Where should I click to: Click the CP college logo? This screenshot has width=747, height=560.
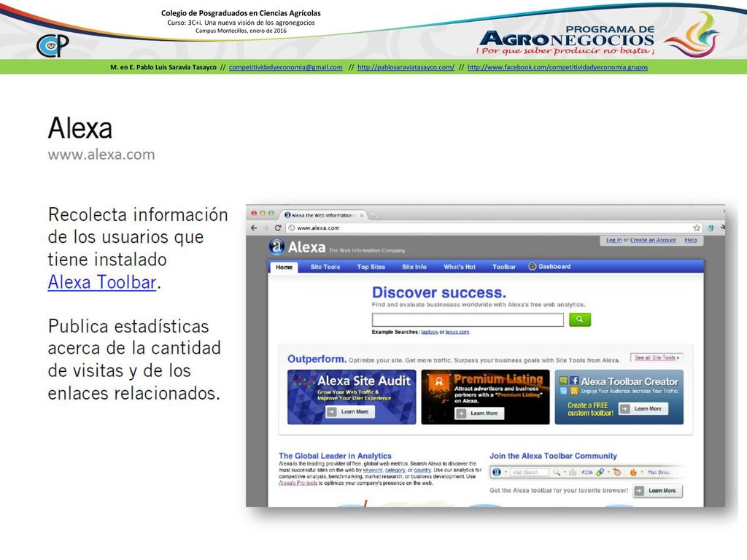(x=53, y=46)
